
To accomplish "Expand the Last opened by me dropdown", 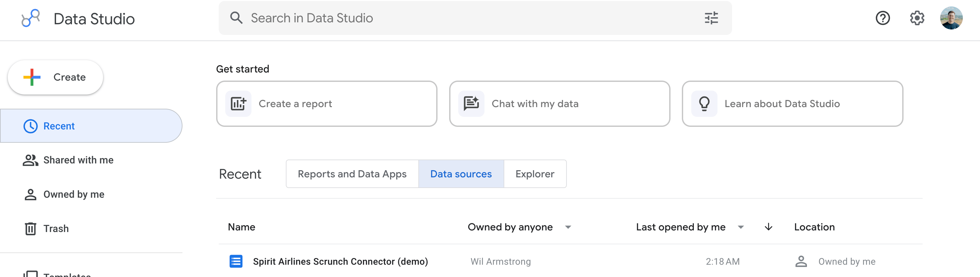I will pyautogui.click(x=741, y=227).
